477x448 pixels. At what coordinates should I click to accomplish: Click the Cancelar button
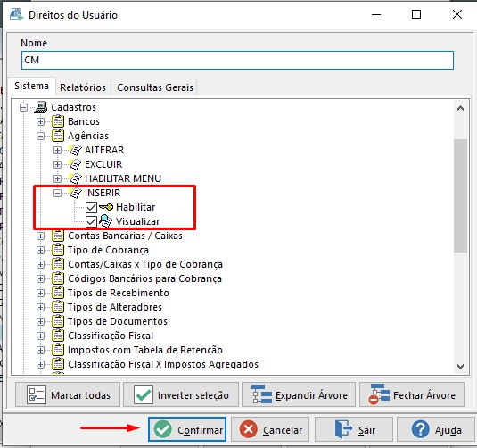[x=270, y=429]
